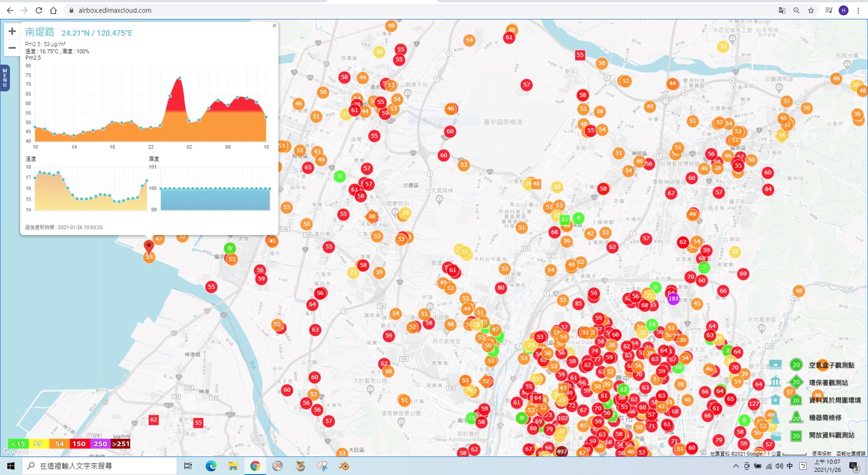Select the green 4 sensor marker

578,218
